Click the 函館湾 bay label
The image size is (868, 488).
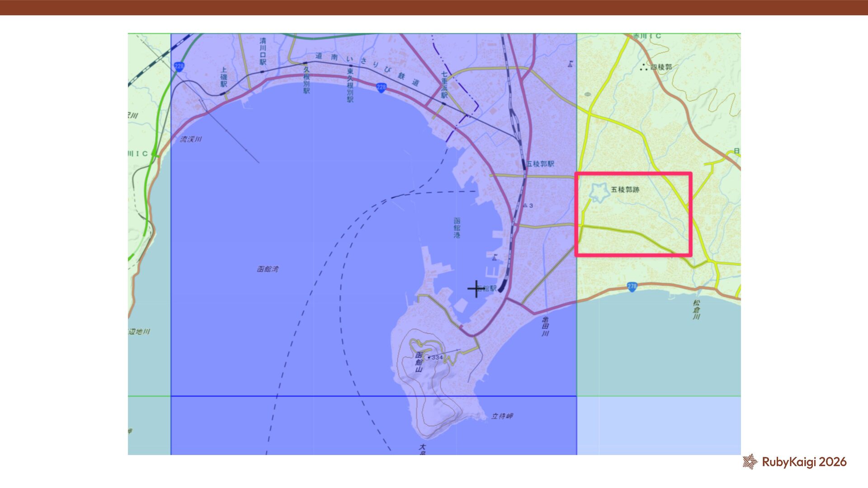point(268,269)
